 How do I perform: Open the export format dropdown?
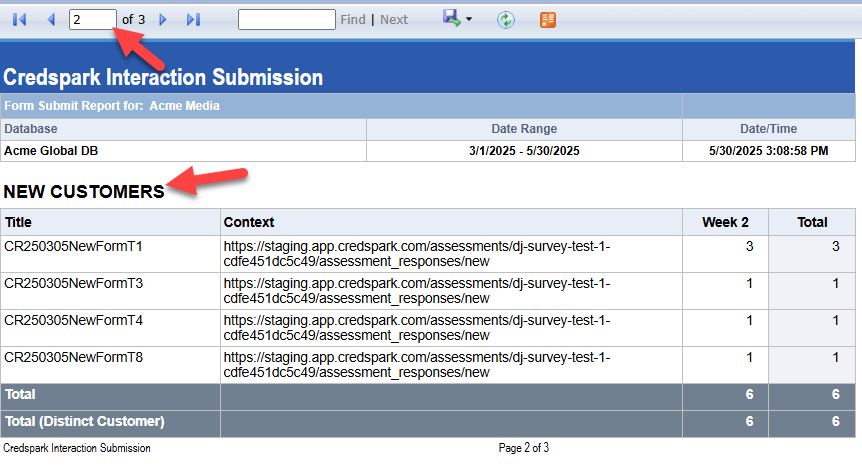coord(468,19)
